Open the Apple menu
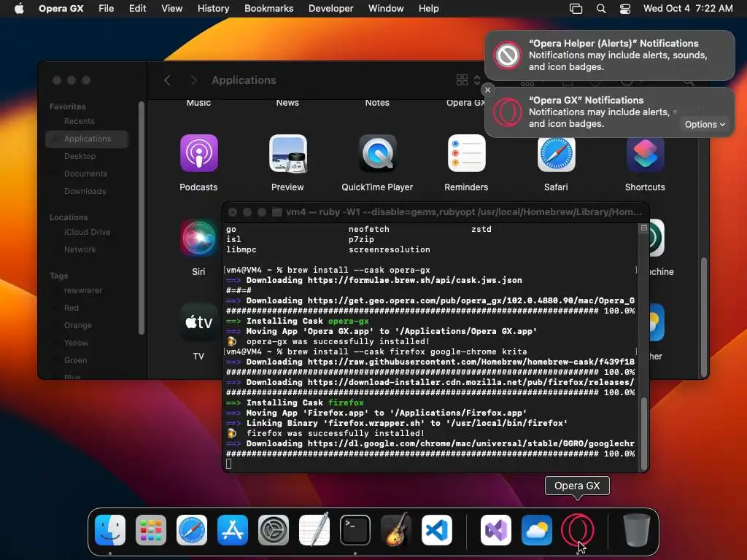 19,9
